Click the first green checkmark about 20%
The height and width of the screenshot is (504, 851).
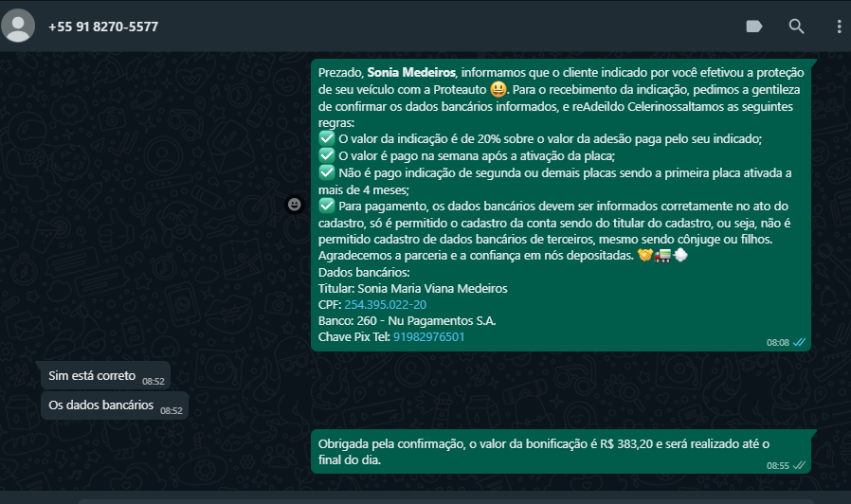point(327,138)
